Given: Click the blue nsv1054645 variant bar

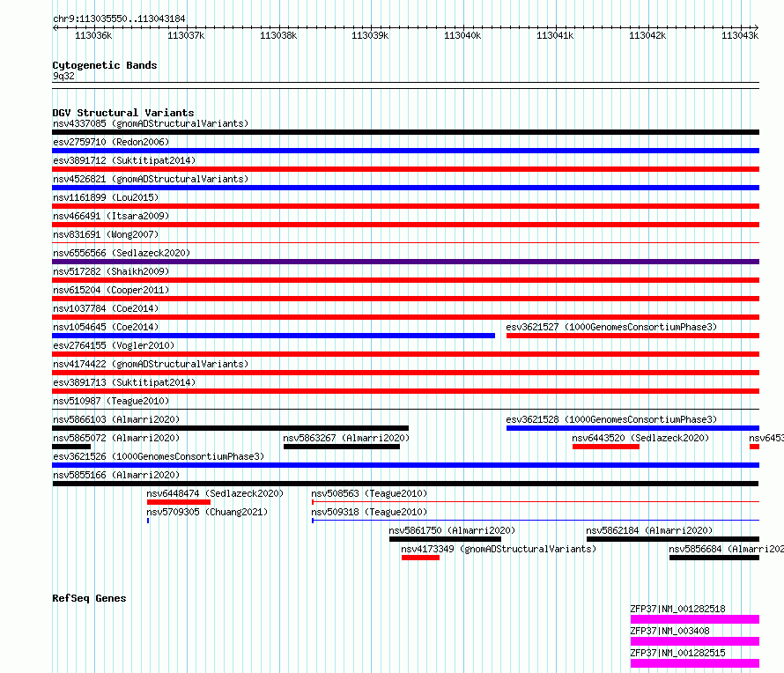Looking at the screenshot, I should [x=273, y=336].
